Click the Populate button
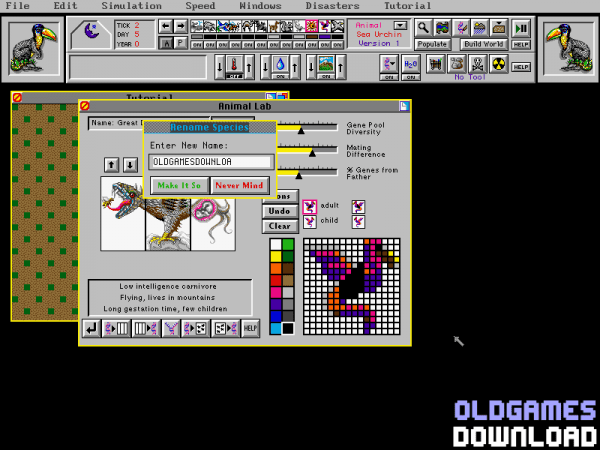 click(433, 45)
